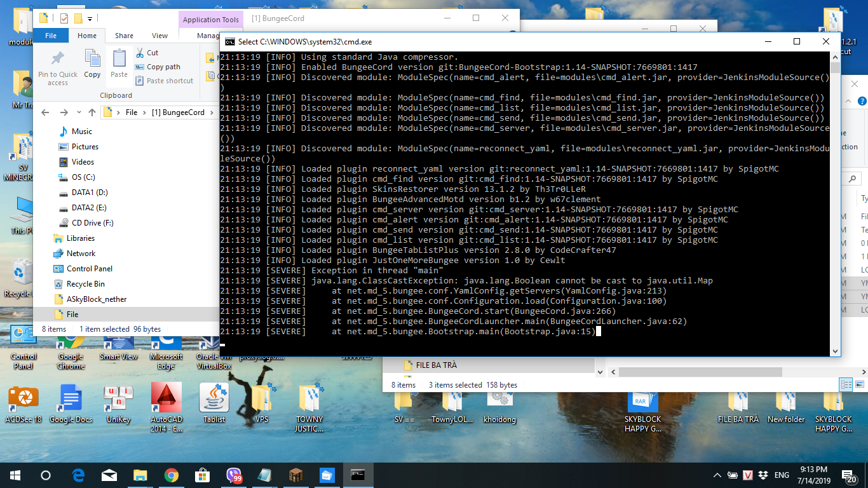Click the Cut scissors icon
This screenshot has height=488, width=868.
(140, 53)
